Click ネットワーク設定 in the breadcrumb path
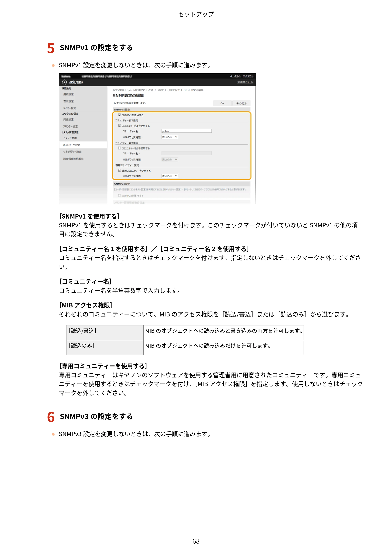The width and height of the screenshot is (392, 555). tap(156, 90)
